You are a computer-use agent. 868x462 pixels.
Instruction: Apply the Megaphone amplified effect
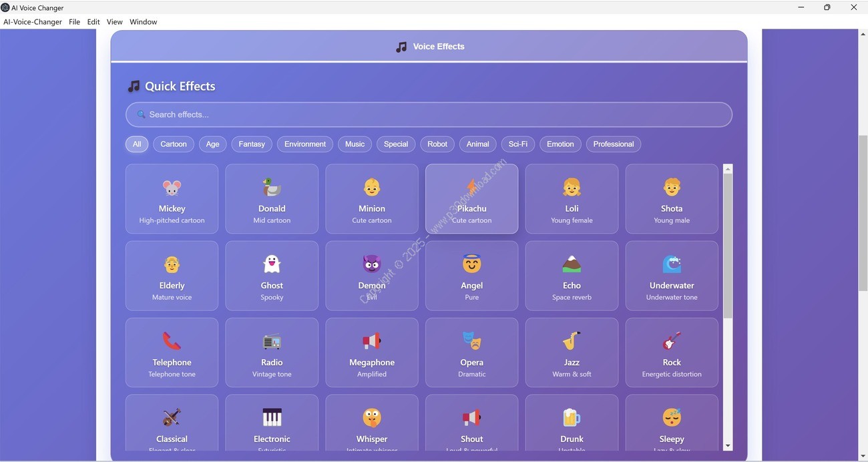tap(372, 353)
